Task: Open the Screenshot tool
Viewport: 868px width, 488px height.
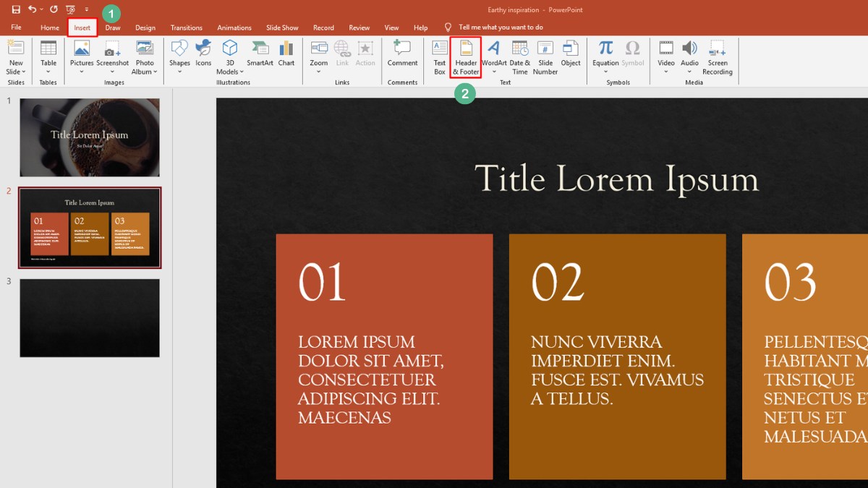Action: click(113, 57)
